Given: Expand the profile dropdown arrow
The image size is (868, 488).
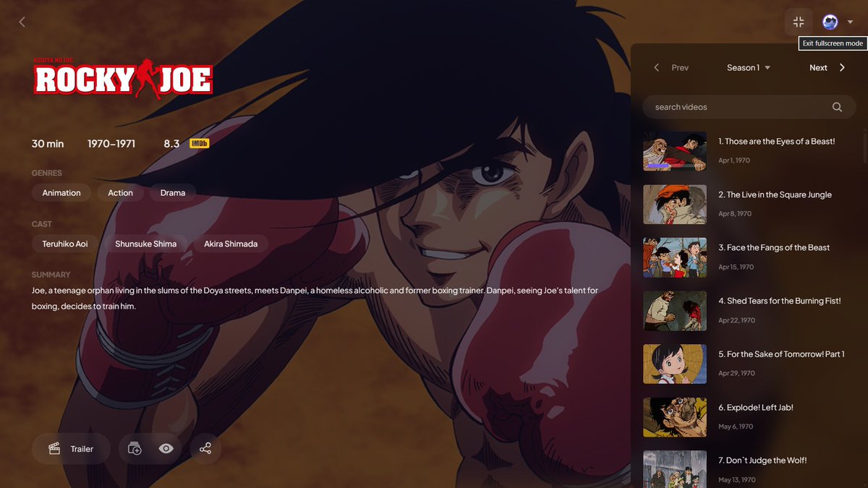Looking at the screenshot, I should point(850,22).
